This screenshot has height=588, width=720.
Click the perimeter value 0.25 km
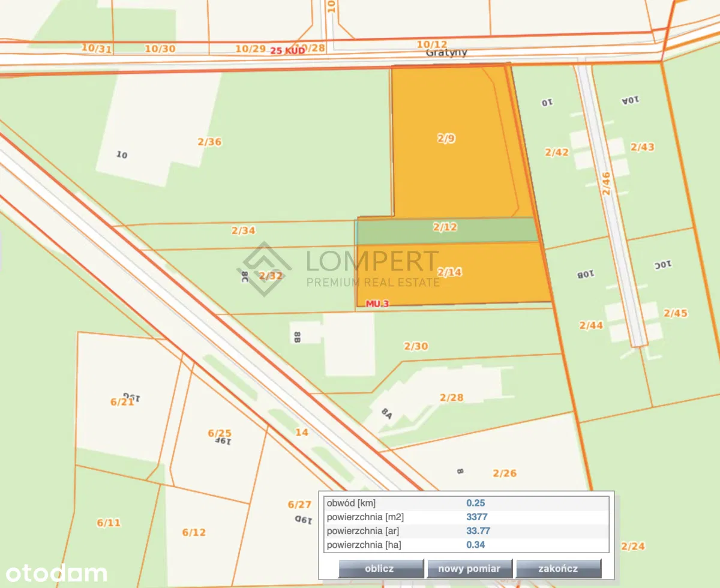475,503
